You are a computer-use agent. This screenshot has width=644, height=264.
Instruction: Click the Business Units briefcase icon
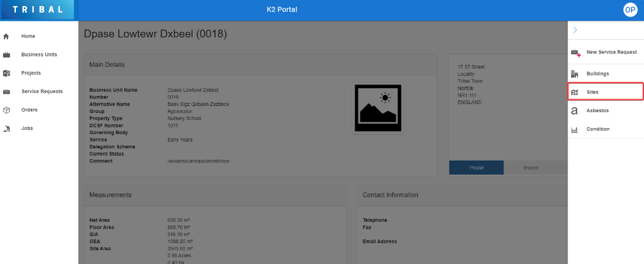pos(7,55)
